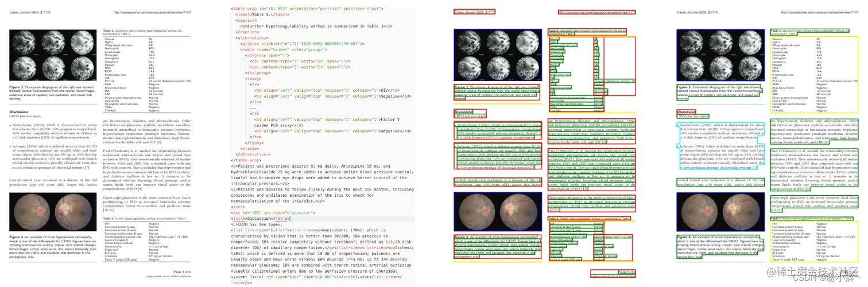Open the casesjournal.com URL on the unannotated page
Image resolution: width=868 pixels, height=287 pixels.
pyautogui.click(x=151, y=12)
